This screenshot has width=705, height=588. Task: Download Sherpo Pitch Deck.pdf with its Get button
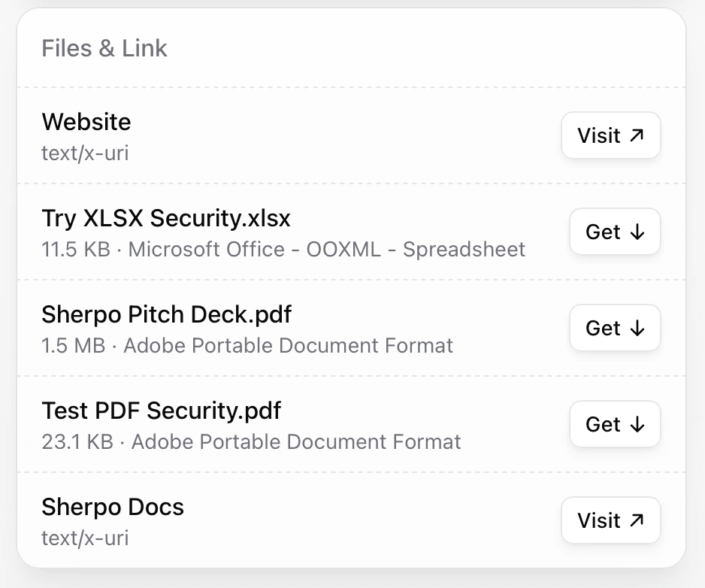[615, 328]
